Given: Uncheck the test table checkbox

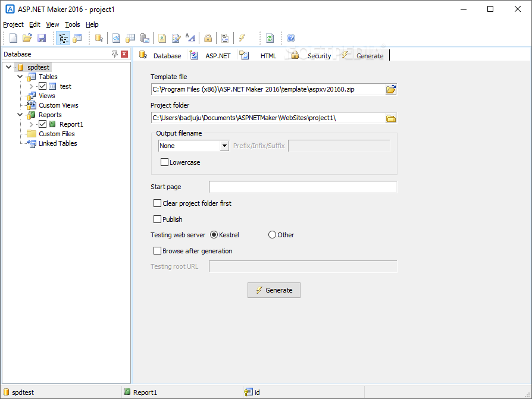Looking at the screenshot, I should tap(42, 86).
